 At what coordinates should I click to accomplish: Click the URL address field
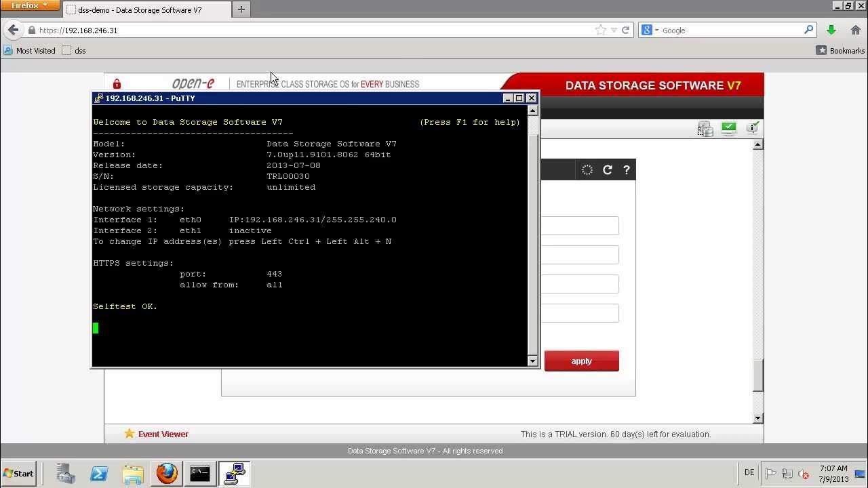(315, 30)
